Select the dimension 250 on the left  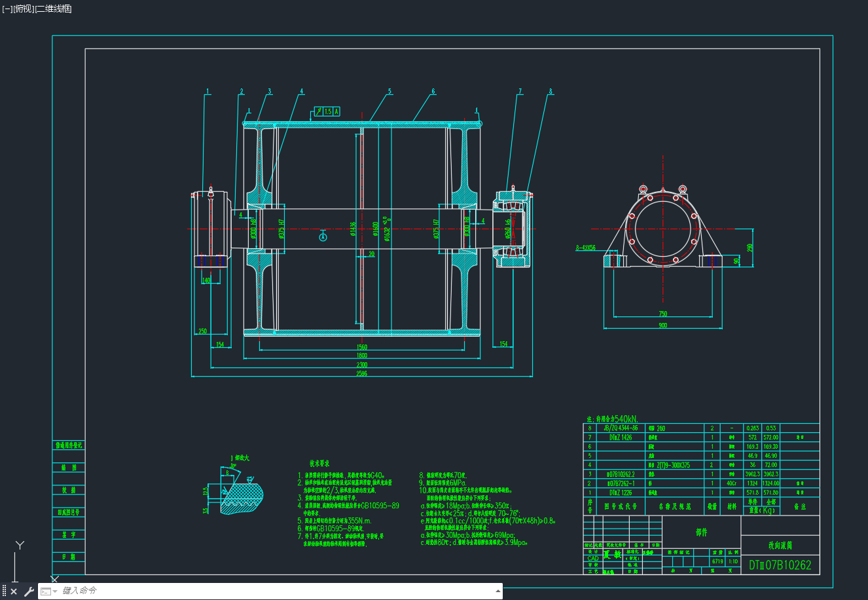tap(202, 331)
